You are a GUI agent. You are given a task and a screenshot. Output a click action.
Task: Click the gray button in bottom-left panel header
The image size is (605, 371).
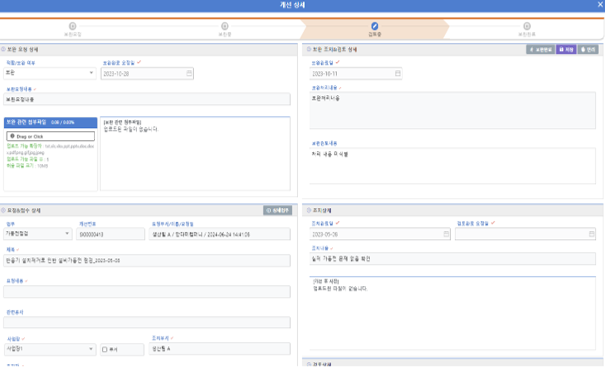(277, 210)
